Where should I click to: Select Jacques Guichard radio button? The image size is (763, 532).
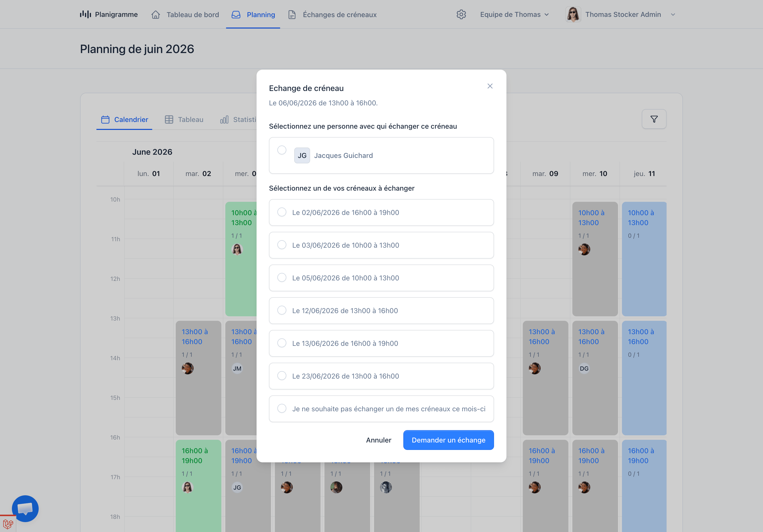click(282, 150)
